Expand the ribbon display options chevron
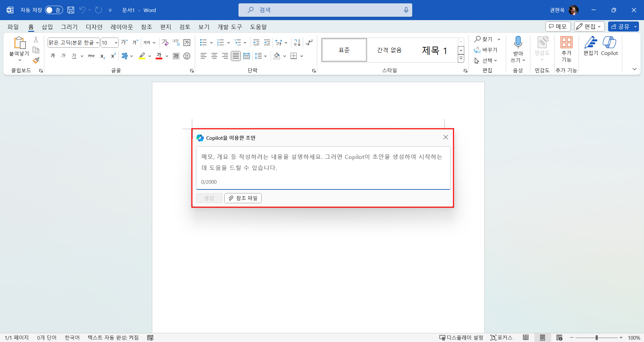The width and height of the screenshot is (644, 342). tap(634, 69)
